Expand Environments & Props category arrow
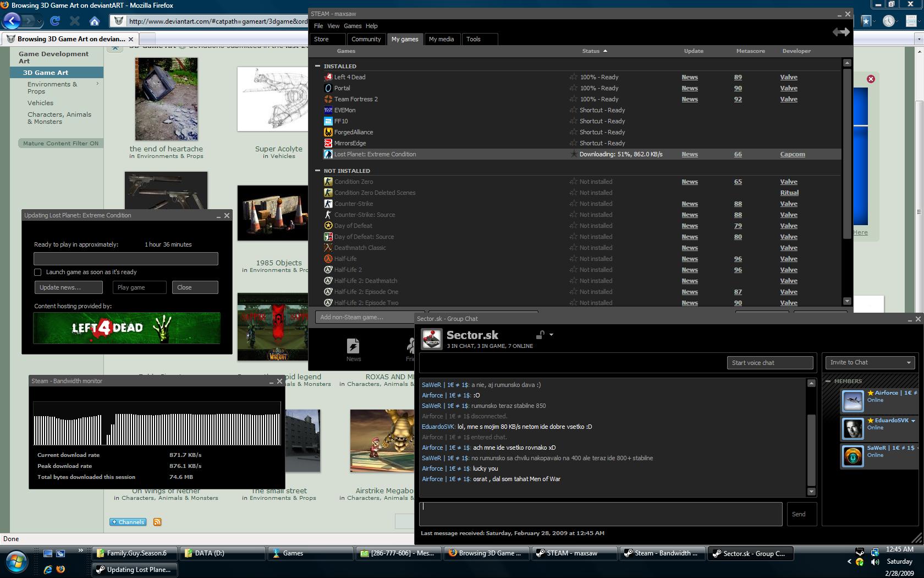The height and width of the screenshot is (578, 924). click(98, 84)
